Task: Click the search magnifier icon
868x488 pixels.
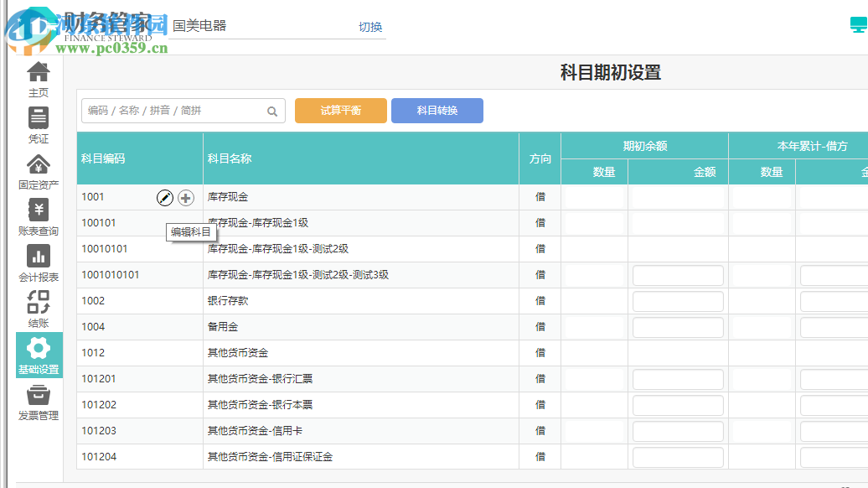Action: 272,111
